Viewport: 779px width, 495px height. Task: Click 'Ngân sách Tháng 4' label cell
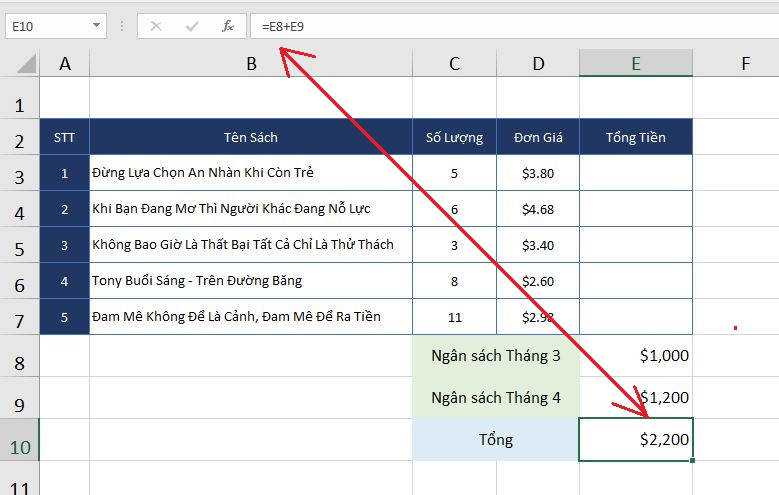click(496, 398)
